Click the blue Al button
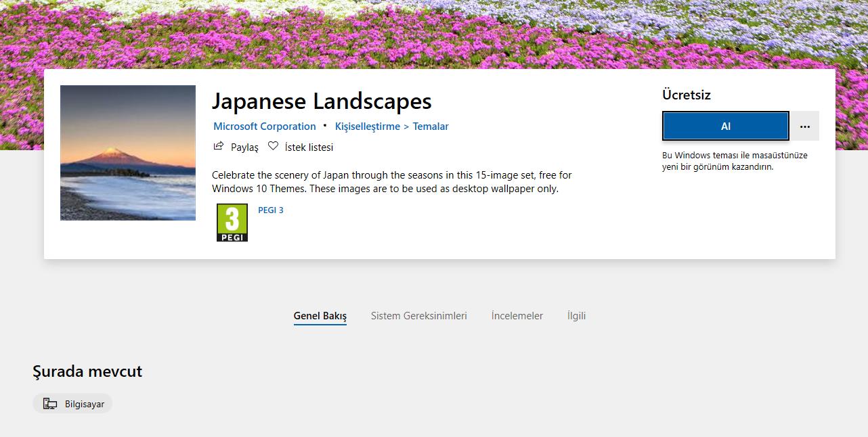This screenshot has height=437, width=868. pyautogui.click(x=726, y=127)
